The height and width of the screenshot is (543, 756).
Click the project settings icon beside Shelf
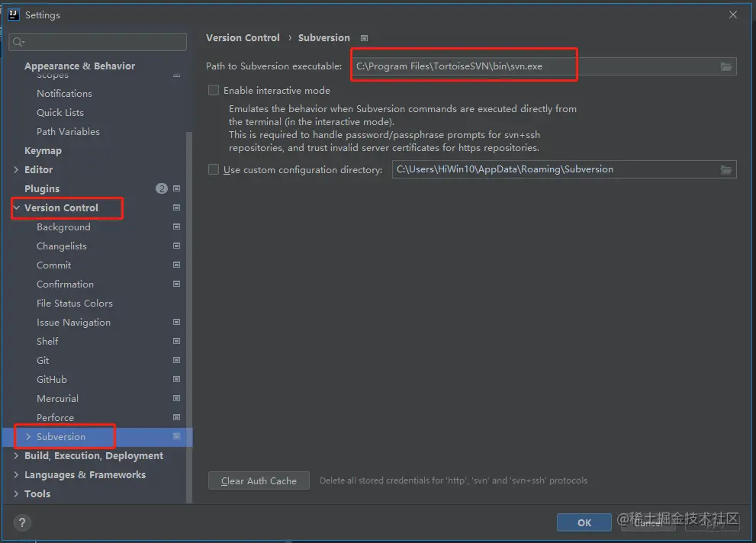click(176, 341)
